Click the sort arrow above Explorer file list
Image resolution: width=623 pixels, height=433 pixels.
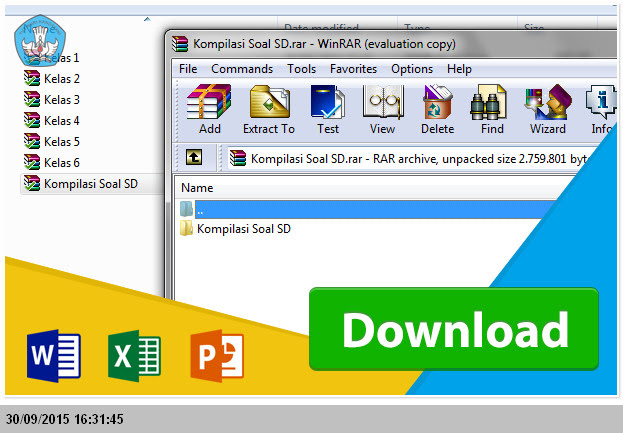(147, 19)
